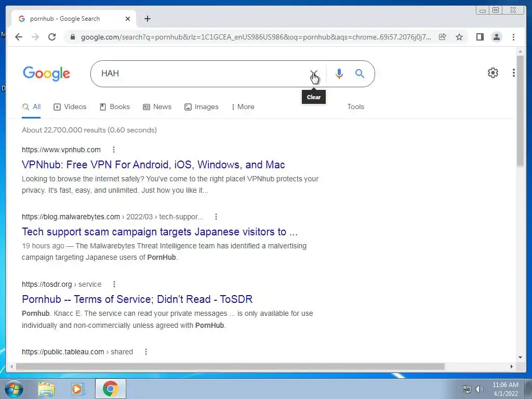Open Google quick settings gear

pos(493,73)
